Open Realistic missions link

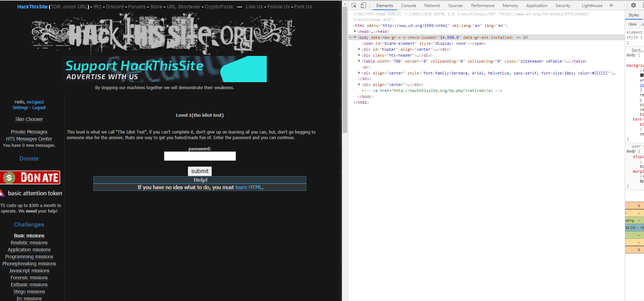29,243
